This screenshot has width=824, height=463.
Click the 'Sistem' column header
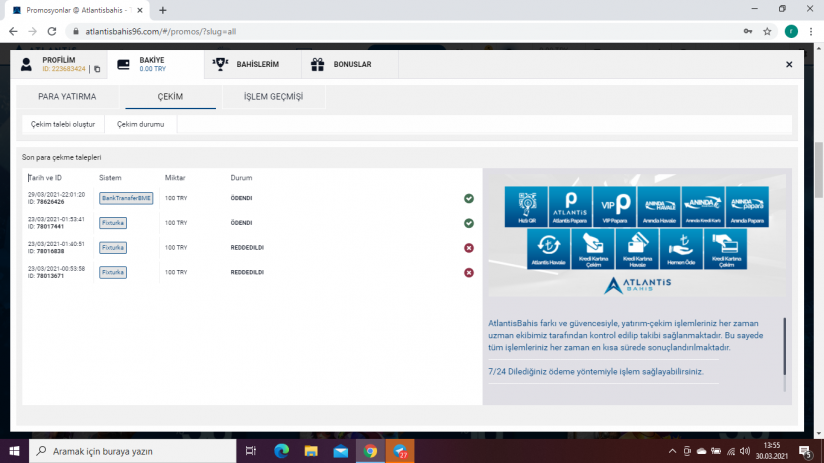click(110, 178)
